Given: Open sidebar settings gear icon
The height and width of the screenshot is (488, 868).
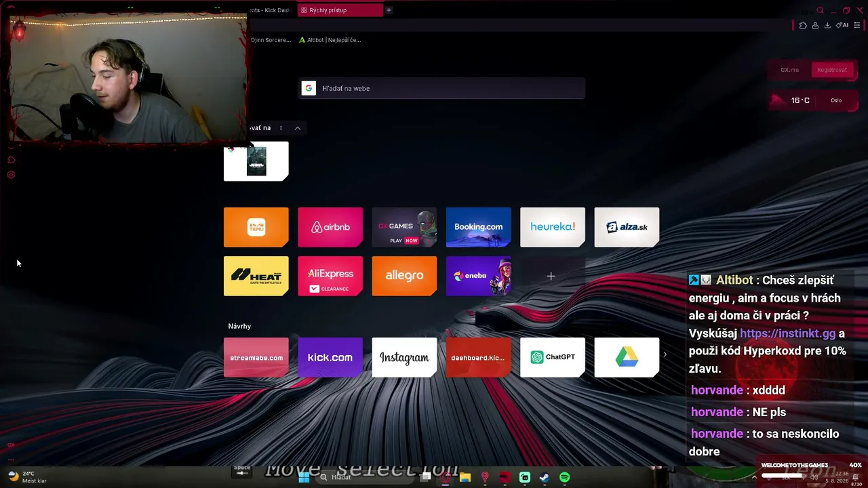Looking at the screenshot, I should tap(11, 175).
